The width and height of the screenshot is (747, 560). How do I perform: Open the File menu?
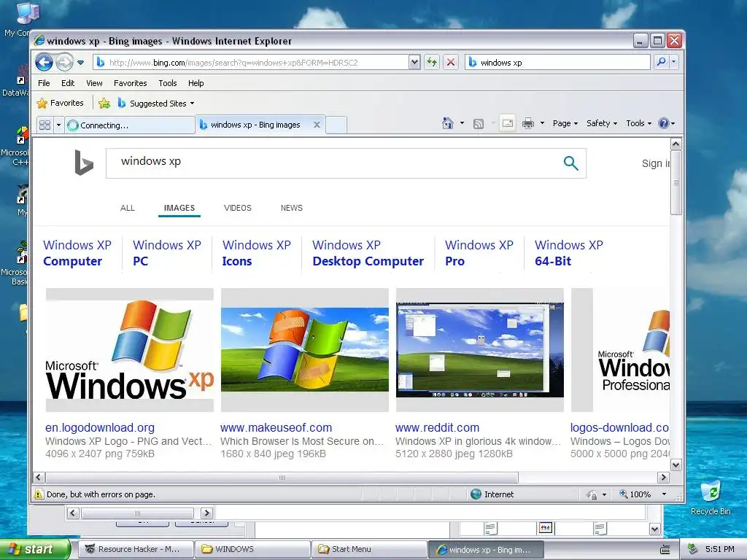[x=44, y=83]
